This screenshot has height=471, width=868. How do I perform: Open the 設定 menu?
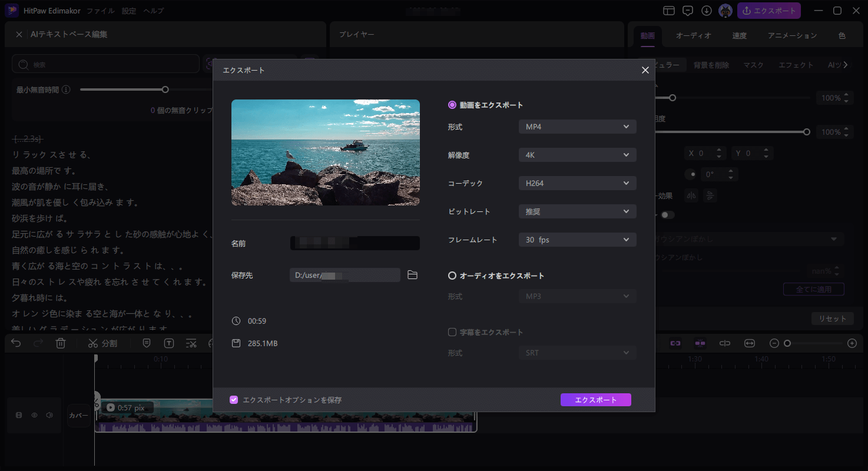point(129,11)
